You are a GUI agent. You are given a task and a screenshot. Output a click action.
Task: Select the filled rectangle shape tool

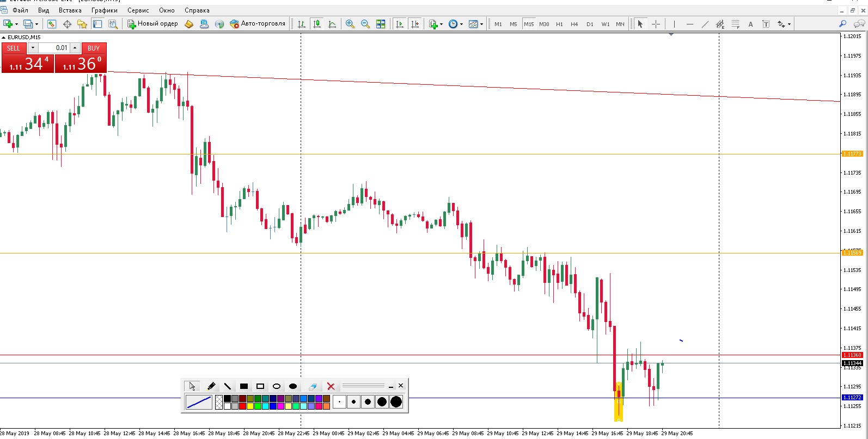point(244,386)
